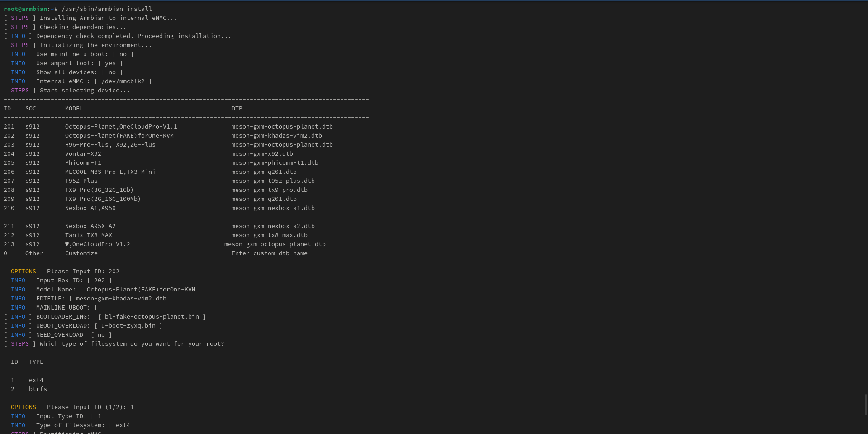Click the Vontar-X92 model name
The width and height of the screenshot is (868, 434).
[83, 153]
